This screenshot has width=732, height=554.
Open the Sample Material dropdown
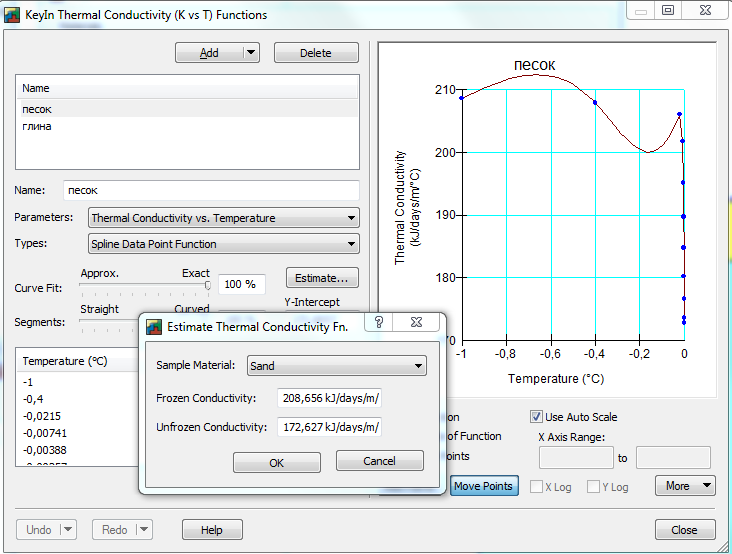[337, 366]
